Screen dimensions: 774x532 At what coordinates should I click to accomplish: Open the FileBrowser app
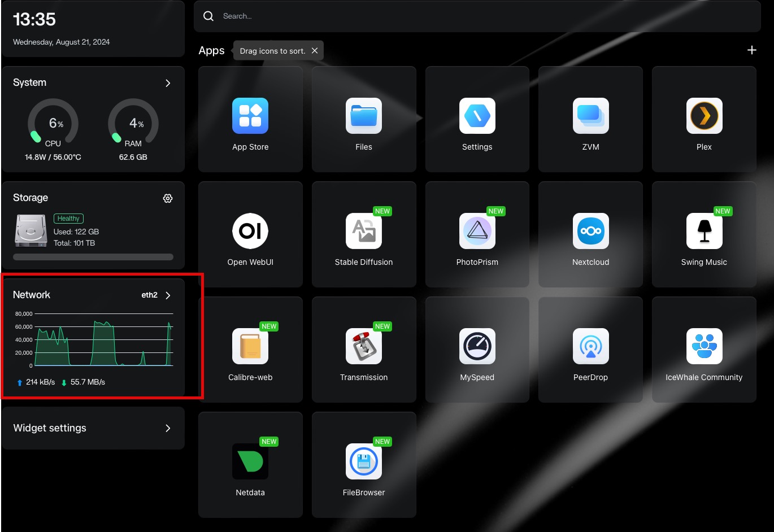click(x=364, y=461)
